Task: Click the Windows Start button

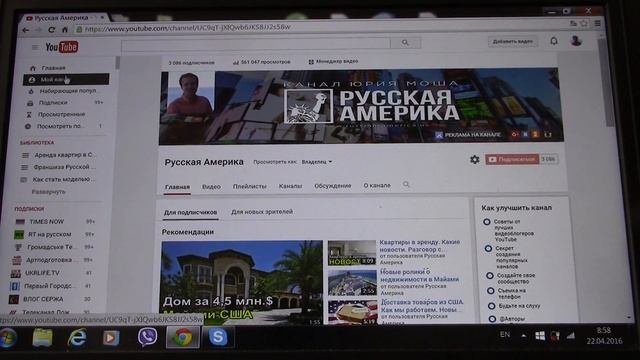Action: tap(7, 338)
